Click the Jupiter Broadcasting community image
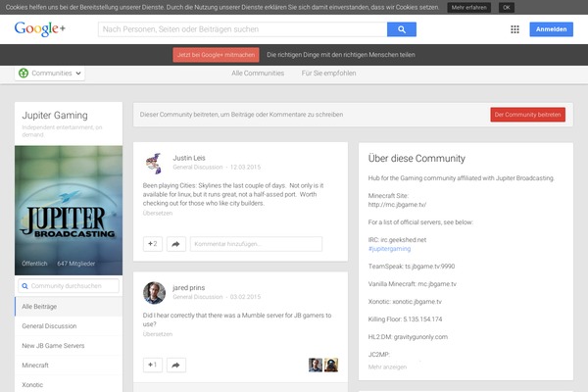The width and height of the screenshot is (588, 392). [69, 211]
